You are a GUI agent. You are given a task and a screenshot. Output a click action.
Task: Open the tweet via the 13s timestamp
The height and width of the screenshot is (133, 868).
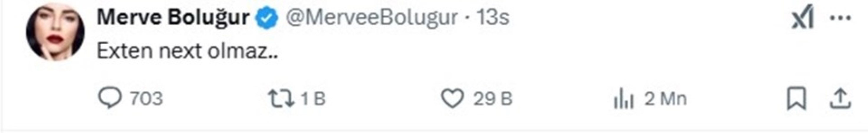pos(492,17)
